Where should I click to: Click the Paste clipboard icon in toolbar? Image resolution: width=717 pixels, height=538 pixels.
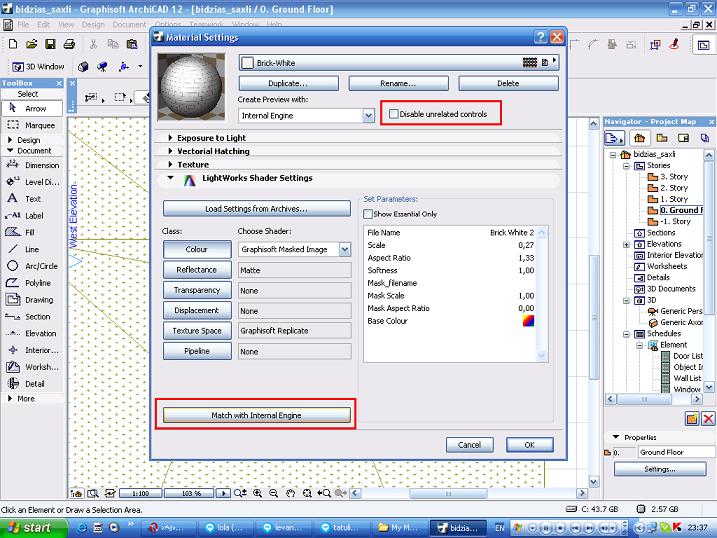point(132,44)
